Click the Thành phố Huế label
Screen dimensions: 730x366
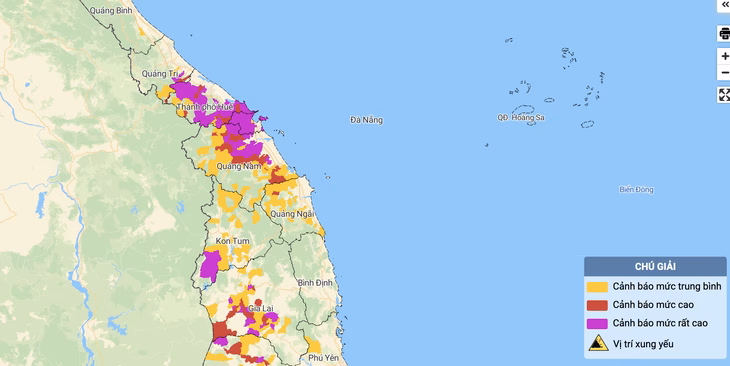(205, 107)
